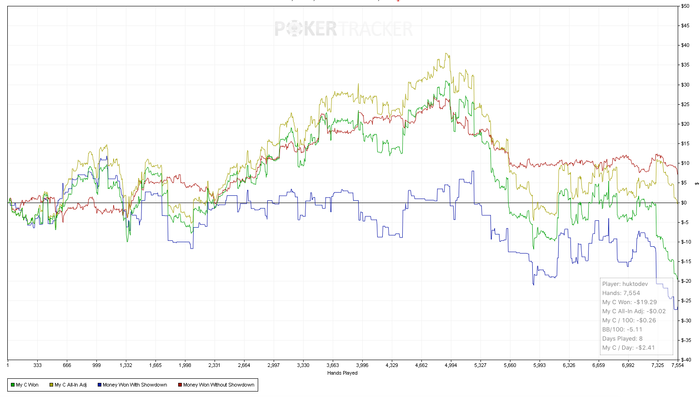The width and height of the screenshot is (700, 397).
Task: Click the 4,994 x-axis tick label
Action: click(x=450, y=365)
